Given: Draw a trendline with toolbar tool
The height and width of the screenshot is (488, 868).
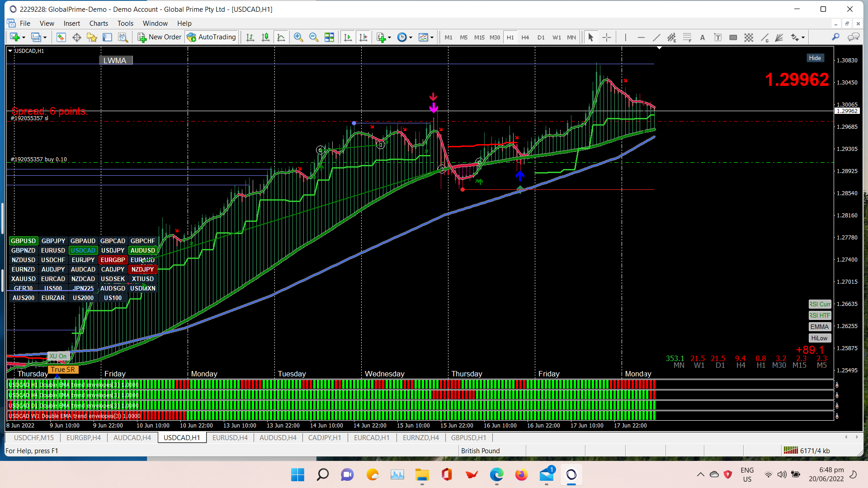Looking at the screenshot, I should (656, 38).
